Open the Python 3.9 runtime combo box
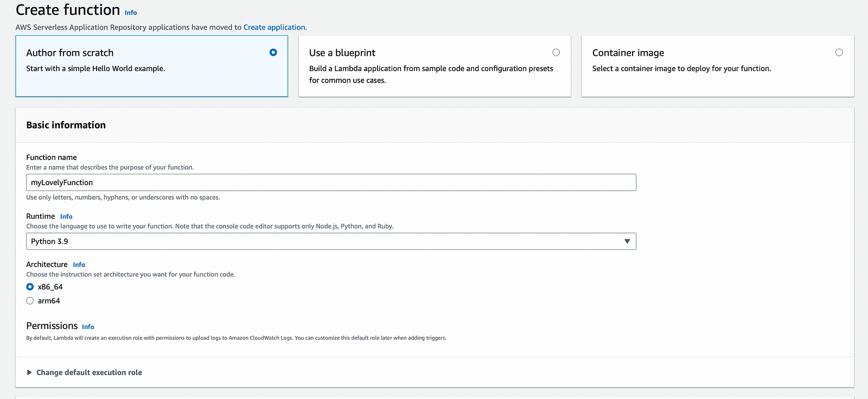This screenshot has height=399, width=868. pyautogui.click(x=325, y=242)
